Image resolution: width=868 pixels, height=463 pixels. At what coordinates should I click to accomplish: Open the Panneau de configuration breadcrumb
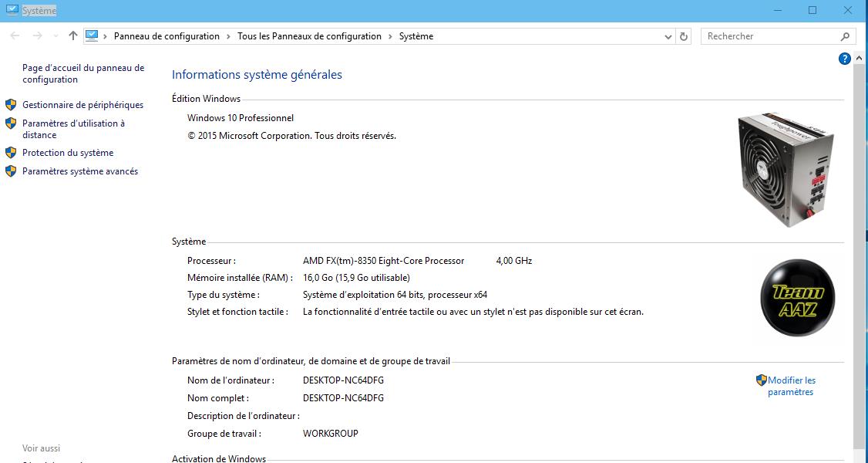coord(167,36)
